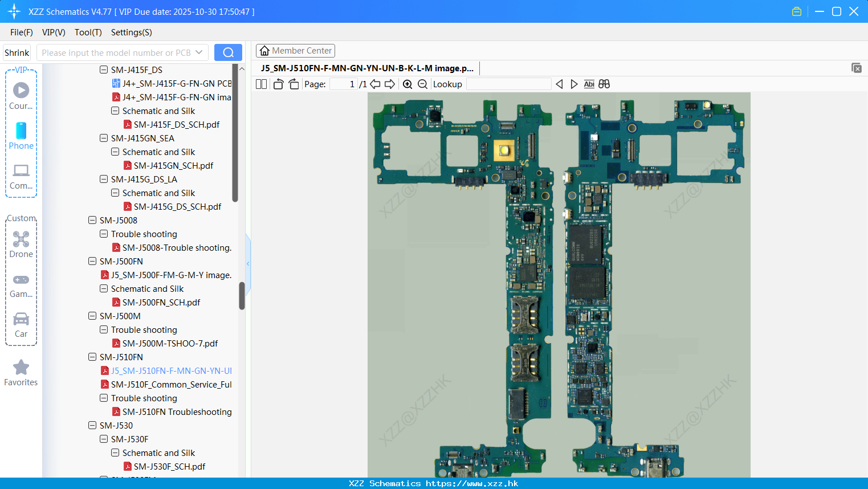Select the Game console category
The width and height of the screenshot is (868, 489).
point(21,285)
